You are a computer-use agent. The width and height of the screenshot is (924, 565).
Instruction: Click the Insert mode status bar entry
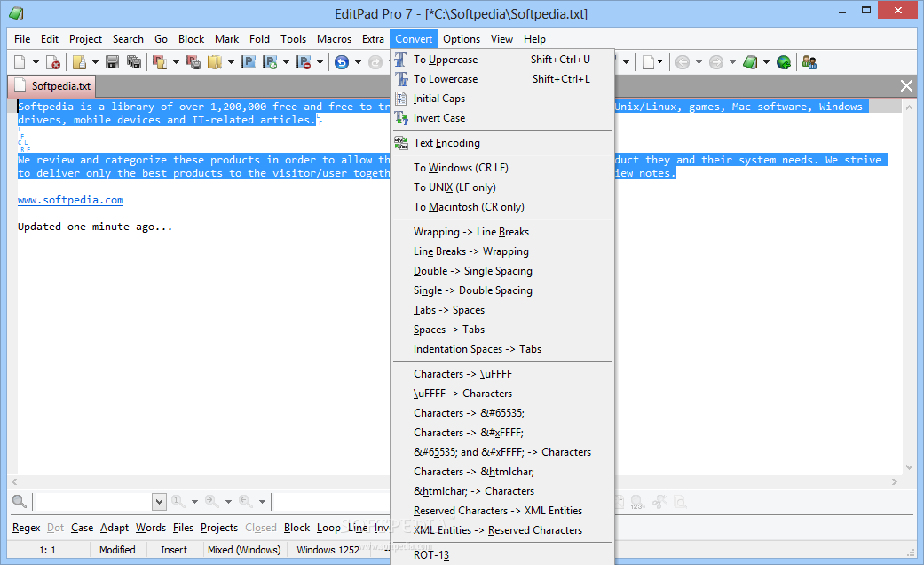coord(174,550)
